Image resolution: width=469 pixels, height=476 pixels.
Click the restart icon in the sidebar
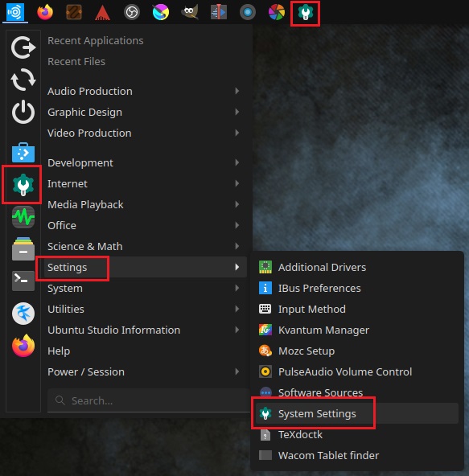pyautogui.click(x=23, y=80)
